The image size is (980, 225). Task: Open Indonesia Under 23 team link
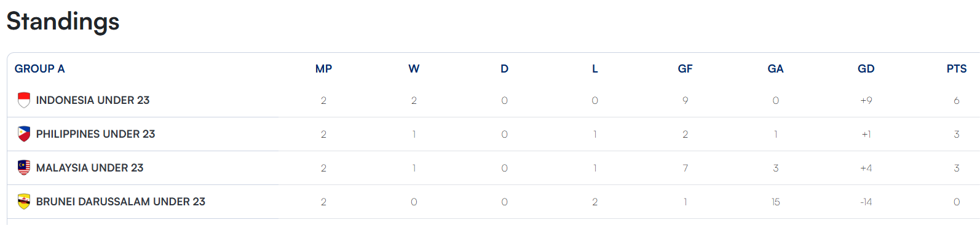click(x=93, y=100)
